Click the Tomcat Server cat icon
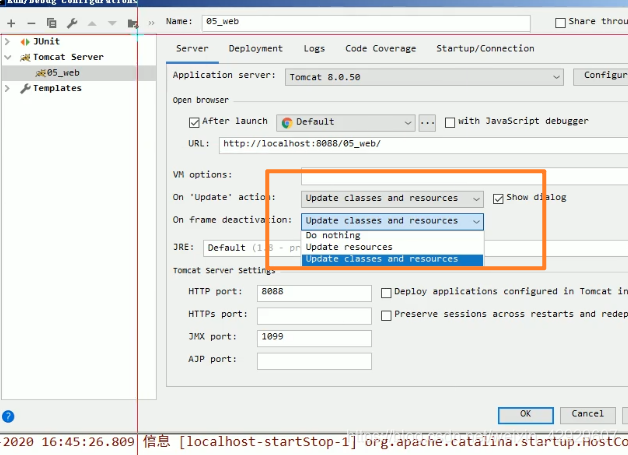This screenshot has height=455, width=628. (25, 57)
